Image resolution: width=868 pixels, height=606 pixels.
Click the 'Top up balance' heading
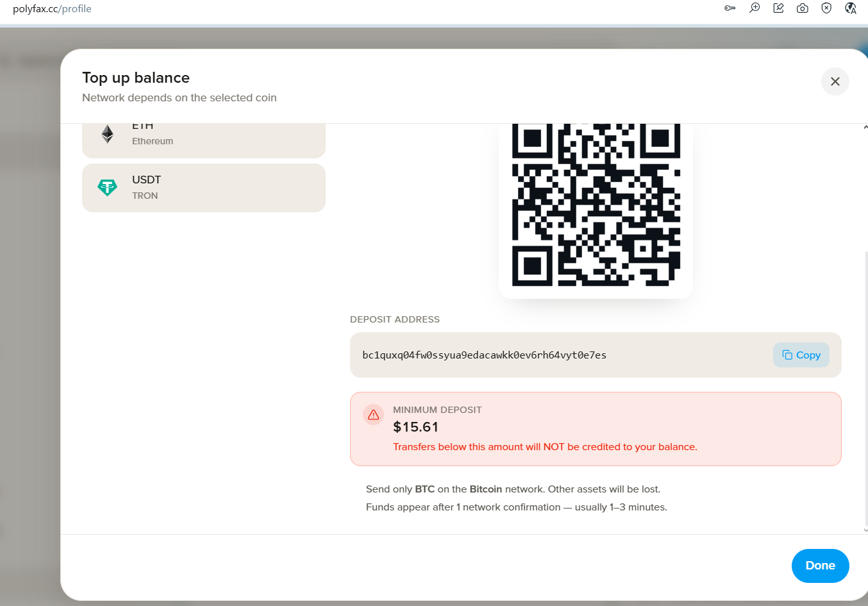click(136, 78)
